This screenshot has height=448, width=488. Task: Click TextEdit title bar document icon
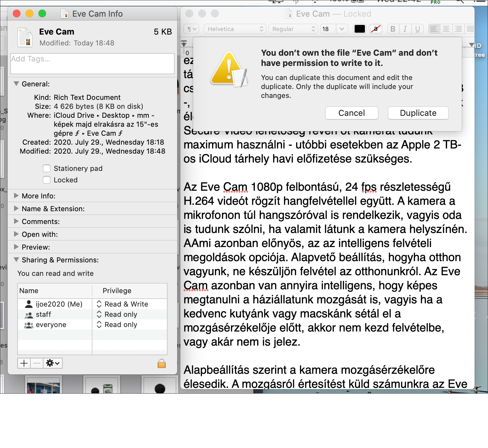pos(288,14)
